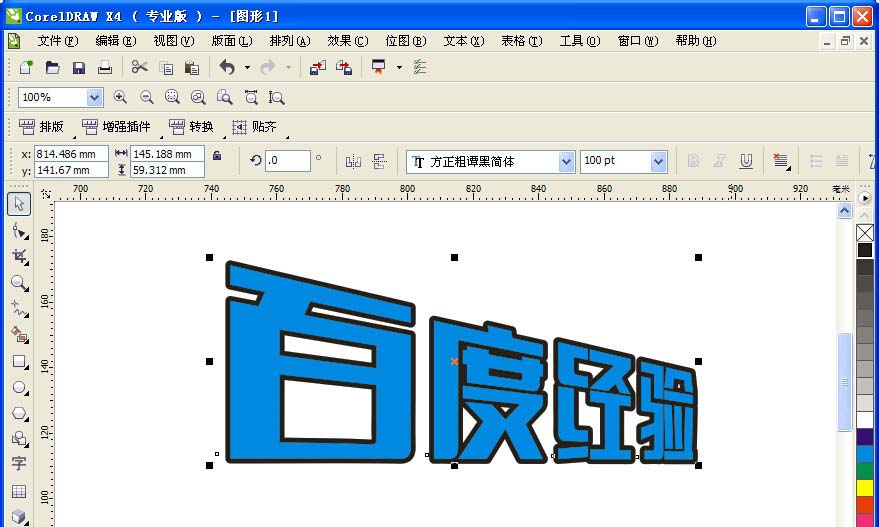The width and height of the screenshot is (879, 527).
Task: Click the palette flyout arrow button
Action: (x=864, y=198)
